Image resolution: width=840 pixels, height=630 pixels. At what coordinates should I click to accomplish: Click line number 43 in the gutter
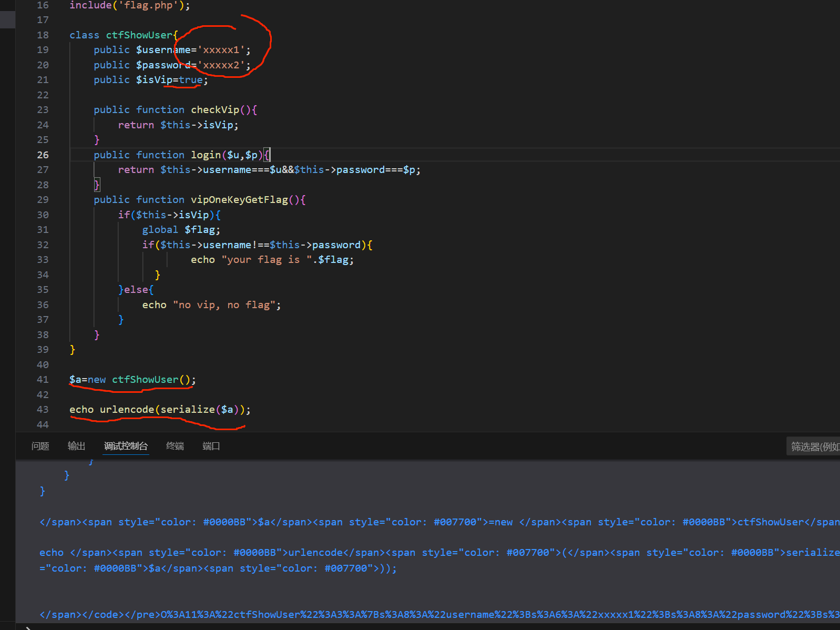[43, 410]
